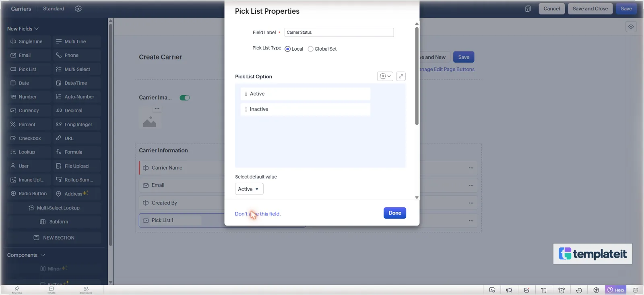The image size is (644, 295).
Task: Click the carrier image placeholder thumbnail
Action: click(x=149, y=121)
